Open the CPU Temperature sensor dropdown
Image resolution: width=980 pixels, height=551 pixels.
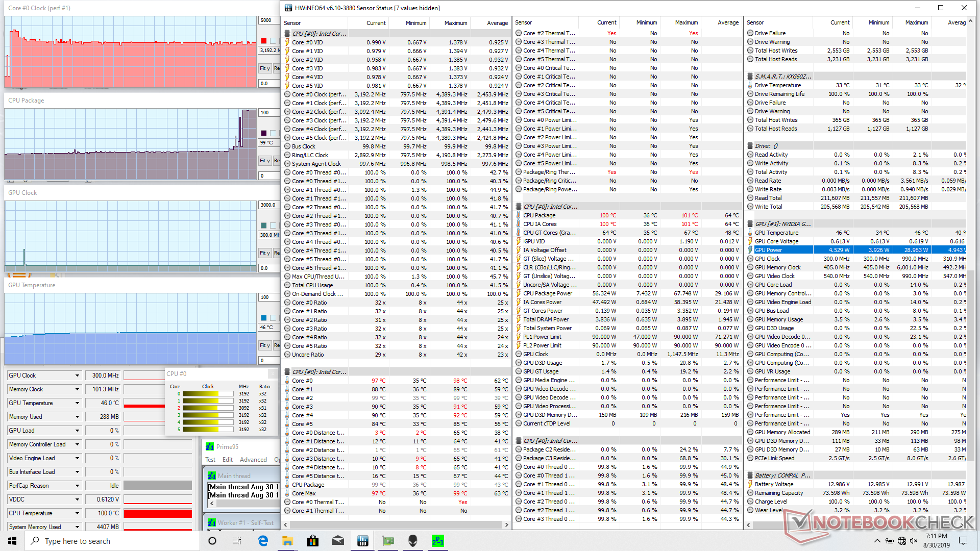tap(77, 513)
